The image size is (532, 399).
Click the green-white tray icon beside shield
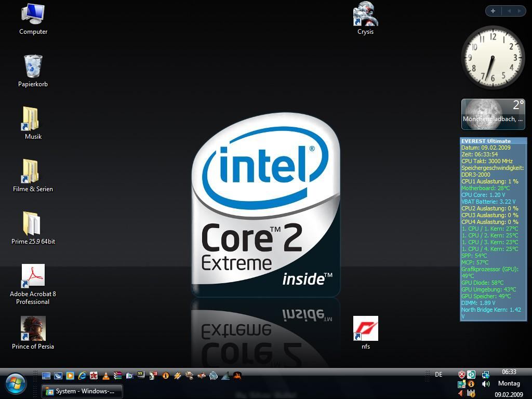[x=471, y=375]
